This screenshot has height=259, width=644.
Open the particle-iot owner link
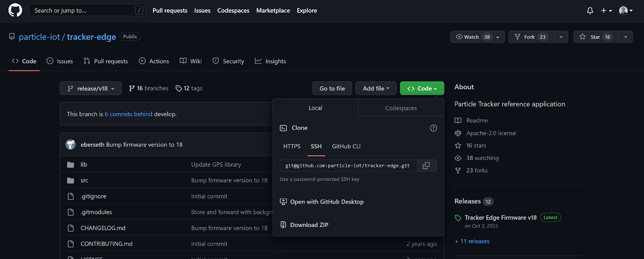click(39, 37)
